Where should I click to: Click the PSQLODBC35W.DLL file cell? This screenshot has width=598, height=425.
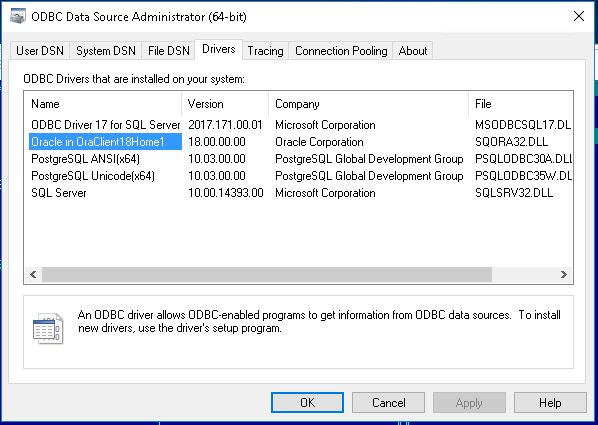[523, 176]
